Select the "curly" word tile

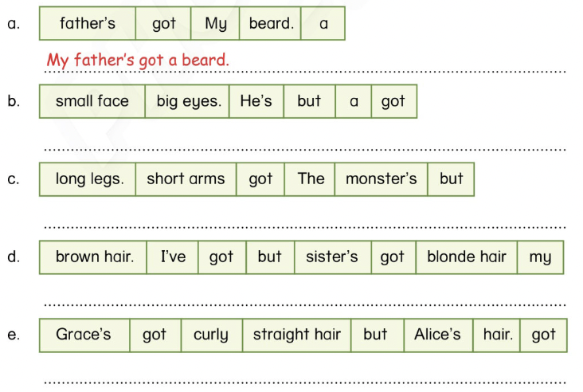click(211, 335)
